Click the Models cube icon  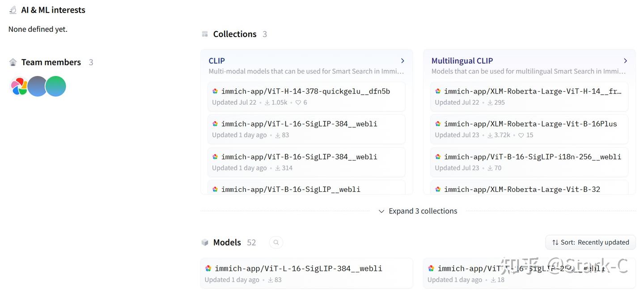coord(205,242)
